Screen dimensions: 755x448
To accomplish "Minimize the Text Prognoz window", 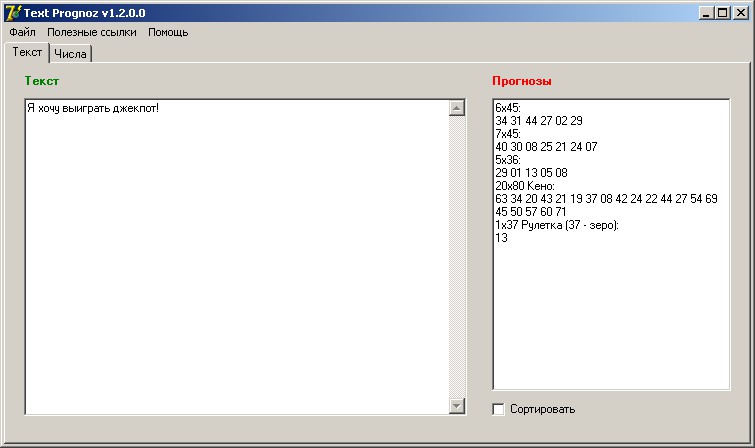I will (x=706, y=13).
